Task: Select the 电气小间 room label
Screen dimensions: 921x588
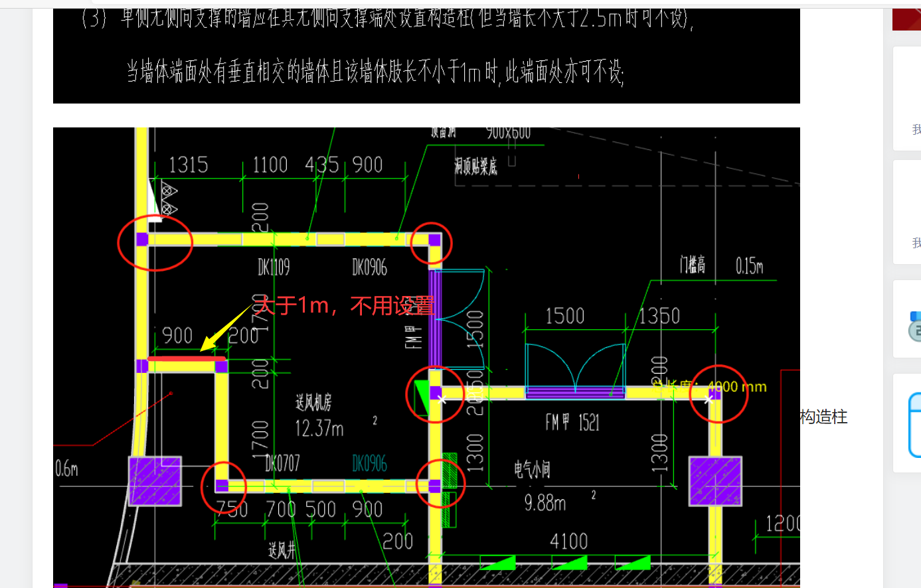Action: [x=532, y=470]
